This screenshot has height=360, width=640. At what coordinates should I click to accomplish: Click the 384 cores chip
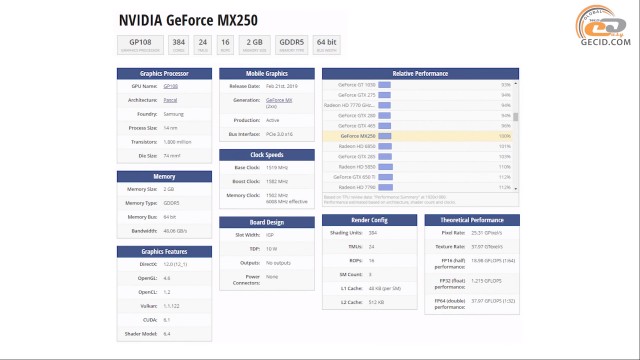point(178,45)
